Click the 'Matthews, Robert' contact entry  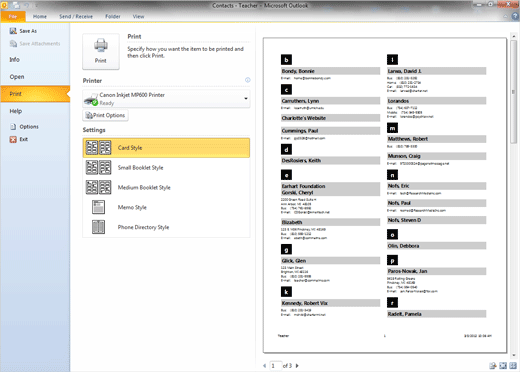tap(436, 139)
